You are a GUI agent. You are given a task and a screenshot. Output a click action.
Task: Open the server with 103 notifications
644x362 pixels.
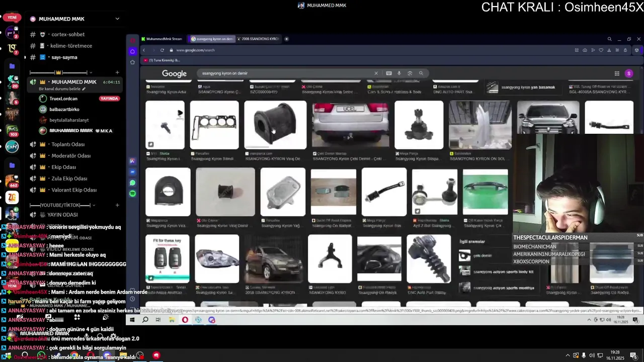point(12,130)
